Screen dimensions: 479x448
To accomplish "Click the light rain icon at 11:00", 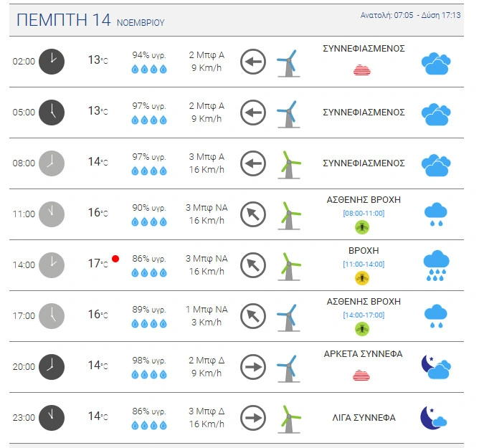I will (x=435, y=214).
